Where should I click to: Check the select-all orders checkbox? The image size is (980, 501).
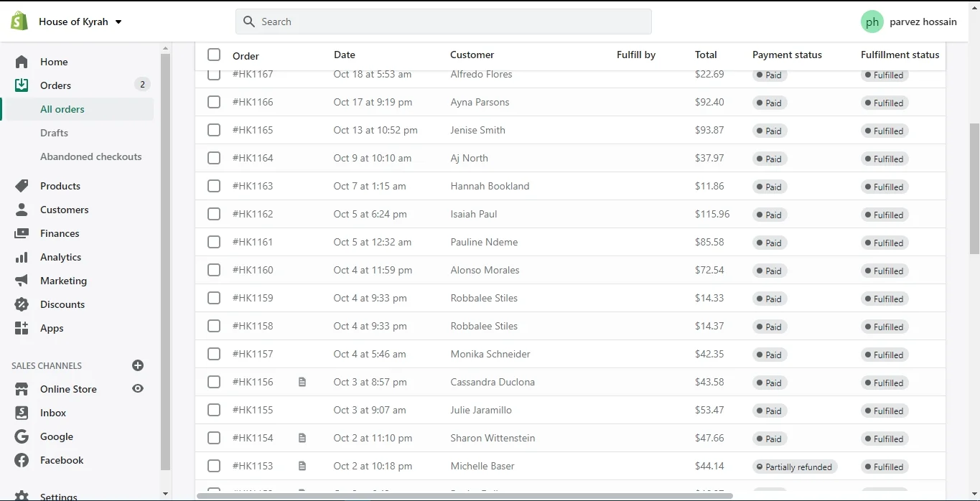point(214,55)
